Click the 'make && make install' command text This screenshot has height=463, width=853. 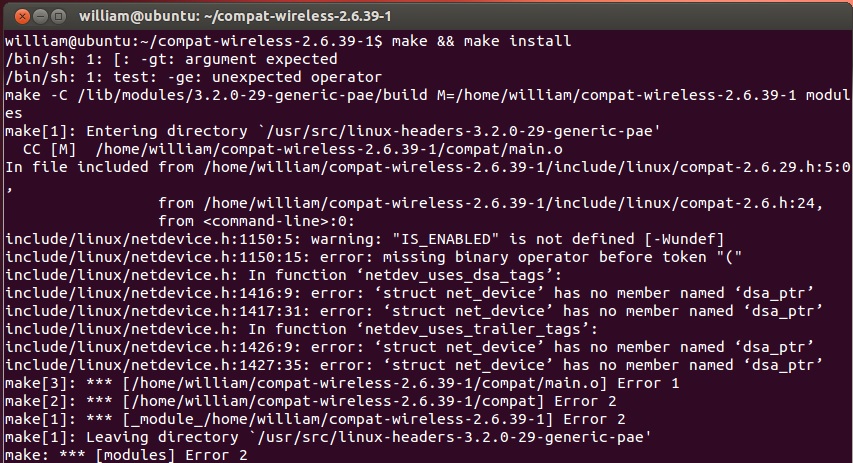click(x=481, y=41)
